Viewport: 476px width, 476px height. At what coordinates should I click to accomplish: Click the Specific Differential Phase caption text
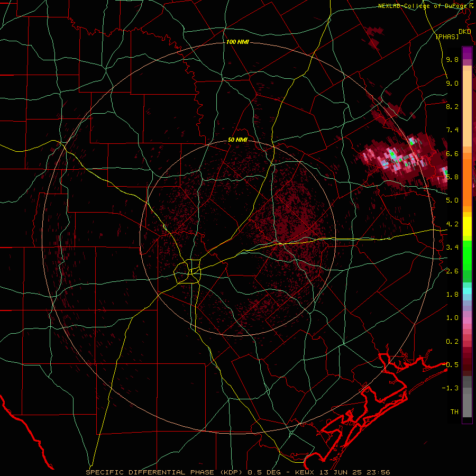[164, 472]
